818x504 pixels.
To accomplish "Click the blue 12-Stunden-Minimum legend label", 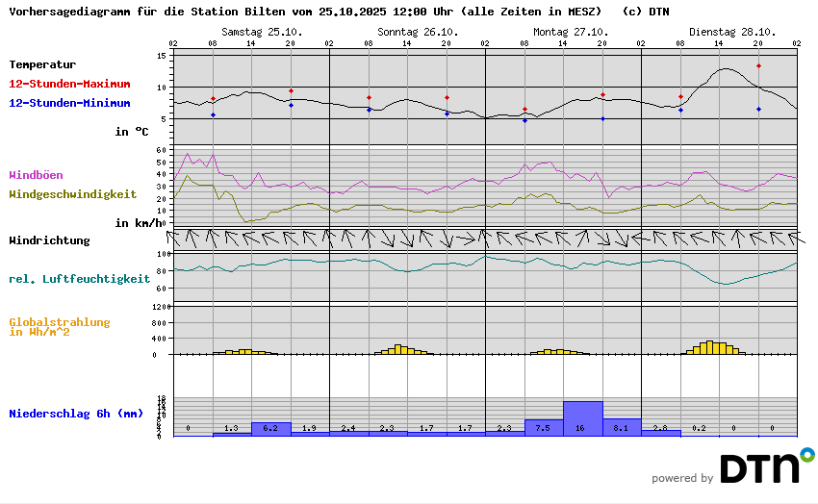I will 69,103.
